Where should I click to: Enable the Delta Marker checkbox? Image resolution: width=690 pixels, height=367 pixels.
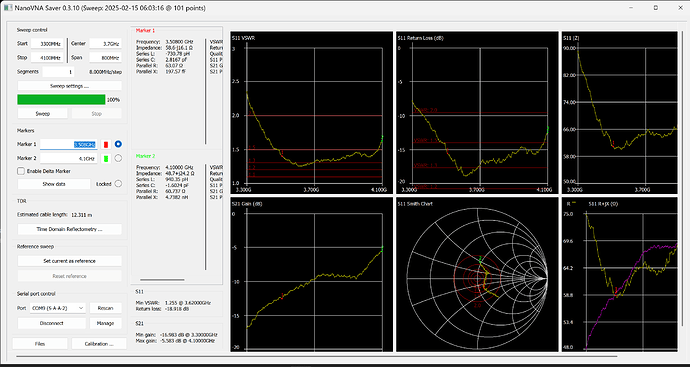click(21, 171)
